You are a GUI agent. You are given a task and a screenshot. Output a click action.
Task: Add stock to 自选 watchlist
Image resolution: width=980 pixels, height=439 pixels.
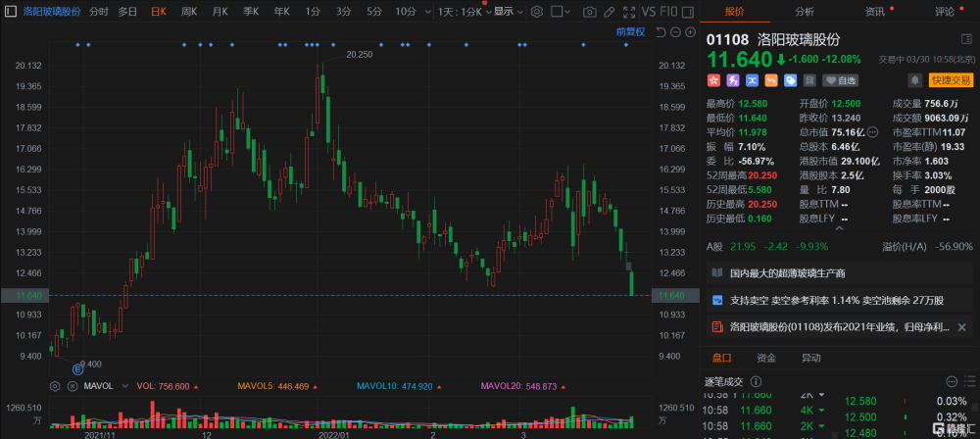pyautogui.click(x=840, y=80)
